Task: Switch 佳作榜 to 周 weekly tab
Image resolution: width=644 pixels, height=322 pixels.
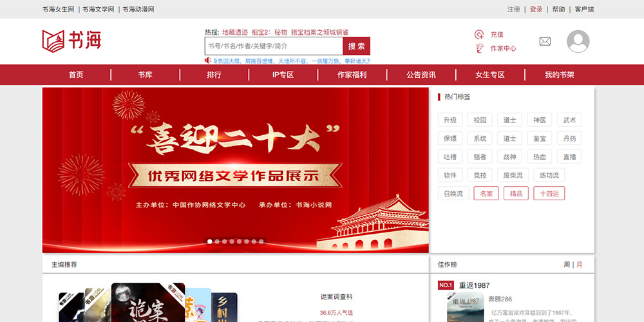Action: point(566,265)
